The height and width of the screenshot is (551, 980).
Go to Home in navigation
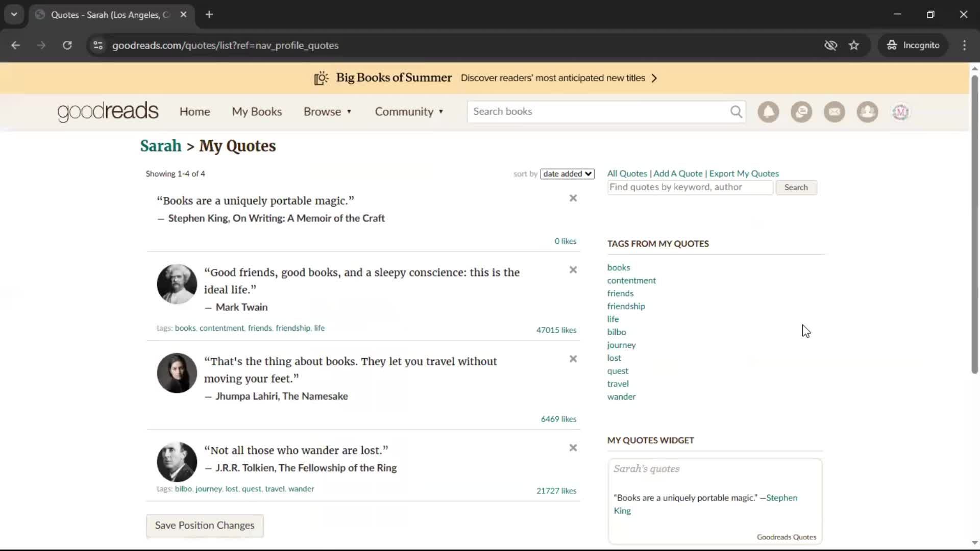tap(194, 111)
